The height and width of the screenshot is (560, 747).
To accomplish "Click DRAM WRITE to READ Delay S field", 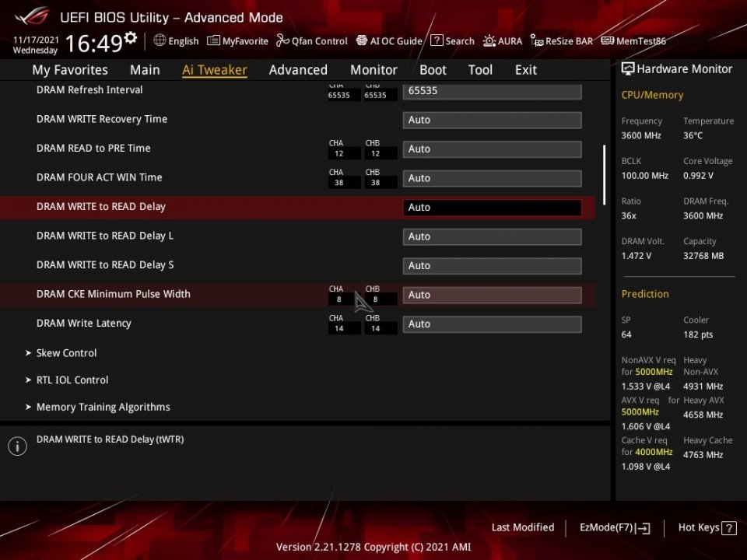I will coord(492,266).
